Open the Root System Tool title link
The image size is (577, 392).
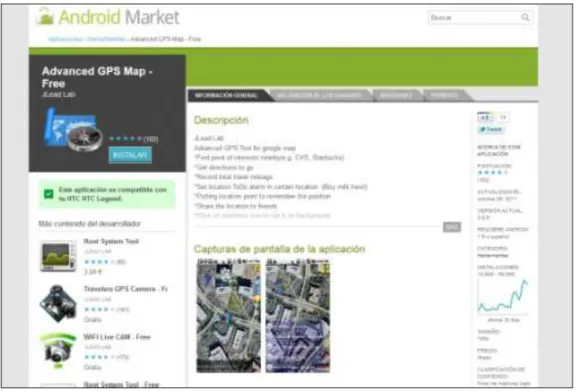(x=111, y=241)
